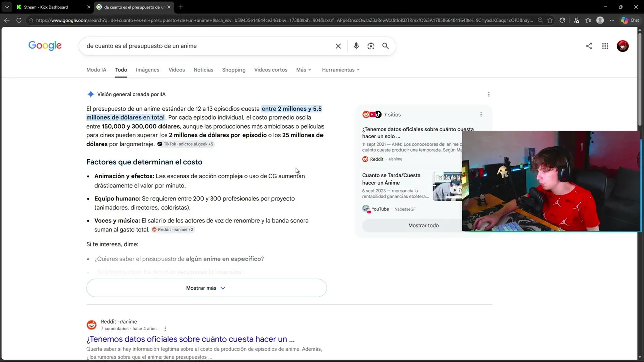The height and width of the screenshot is (362, 644).
Task: Open the browser extensions menu
Action: 562,20
